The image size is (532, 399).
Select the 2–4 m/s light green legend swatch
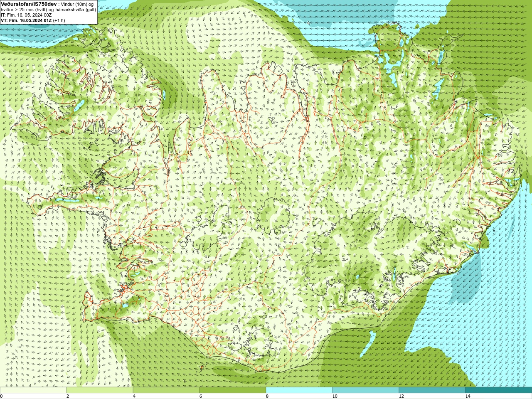pos(100,390)
